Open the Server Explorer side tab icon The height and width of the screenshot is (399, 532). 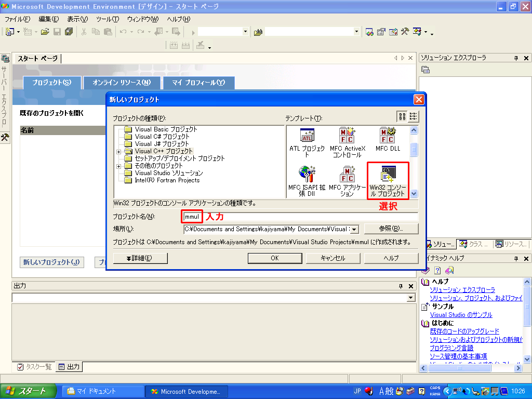coord(5,58)
